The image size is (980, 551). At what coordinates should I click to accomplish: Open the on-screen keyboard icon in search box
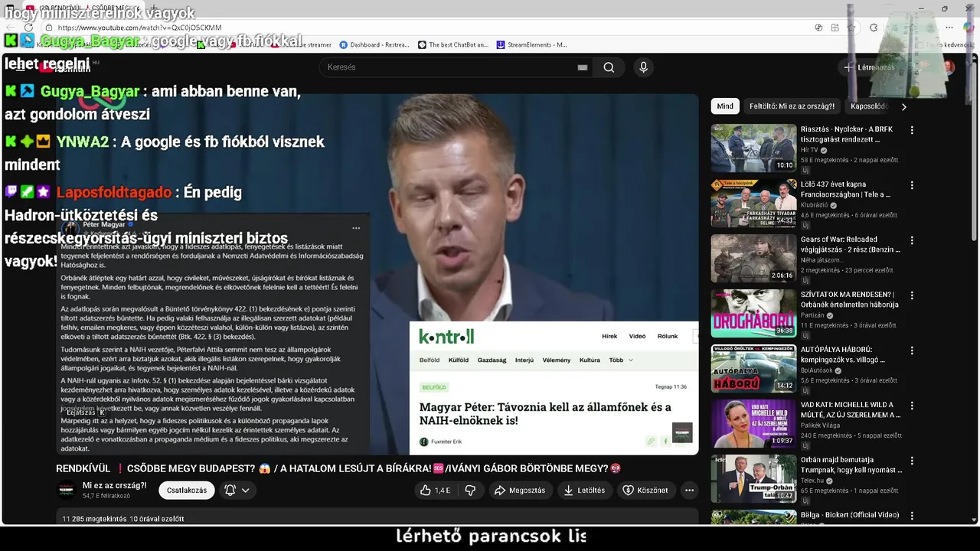pos(583,67)
